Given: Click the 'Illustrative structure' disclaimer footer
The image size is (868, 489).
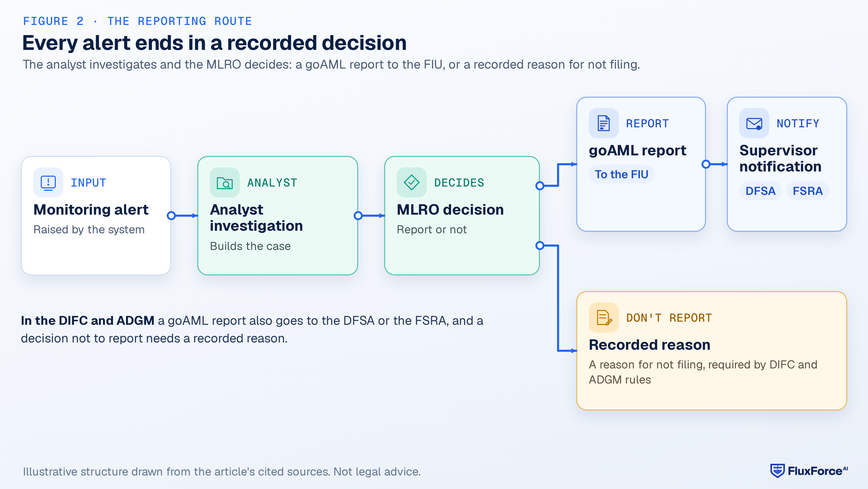Looking at the screenshot, I should [x=222, y=472].
